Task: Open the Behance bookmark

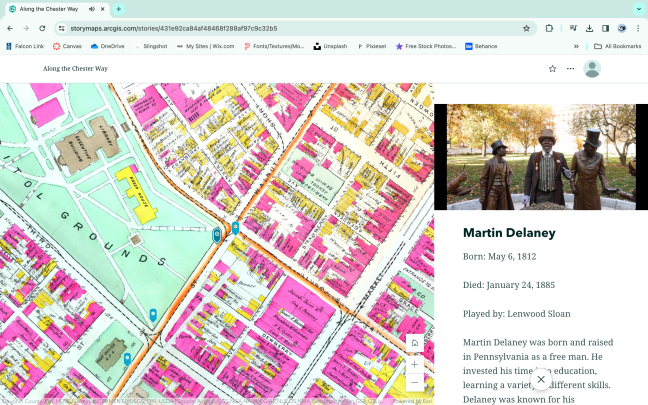Action: point(480,46)
